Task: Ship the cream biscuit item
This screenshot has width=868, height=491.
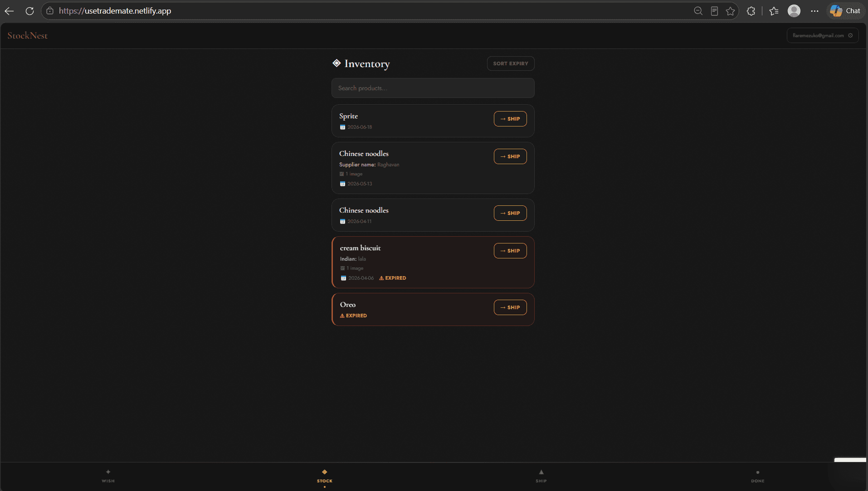Action: 510,251
